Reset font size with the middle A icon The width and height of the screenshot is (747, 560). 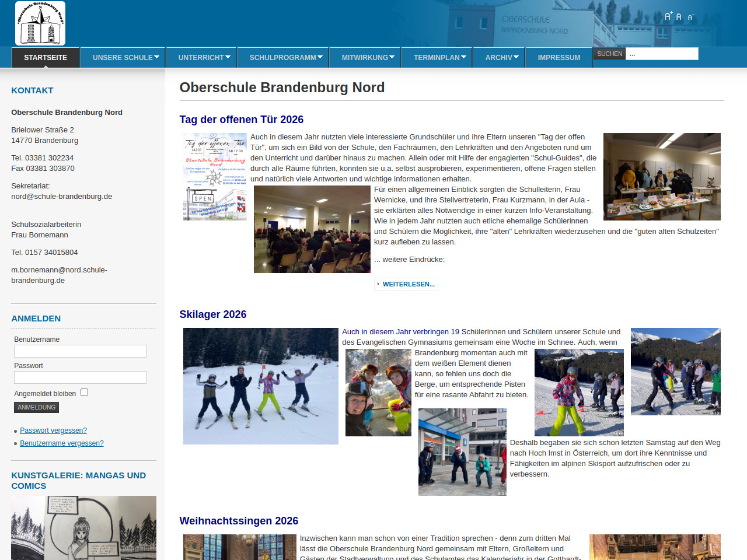point(679,17)
